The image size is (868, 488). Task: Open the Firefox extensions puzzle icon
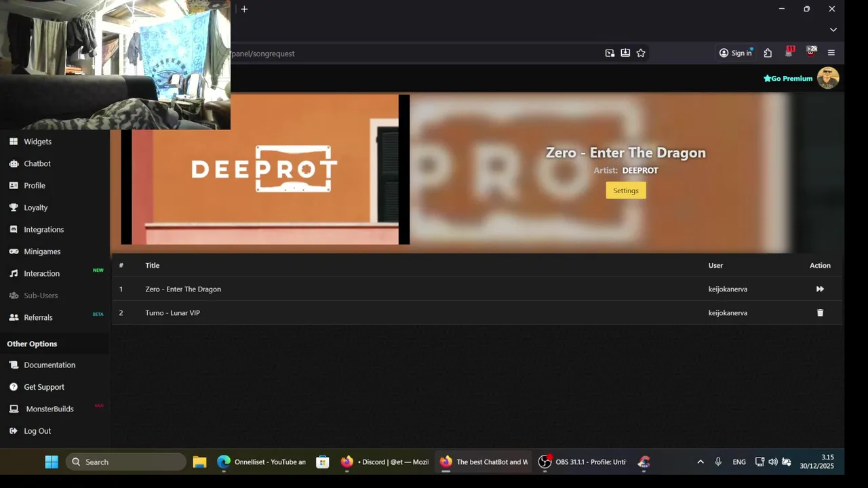click(768, 53)
